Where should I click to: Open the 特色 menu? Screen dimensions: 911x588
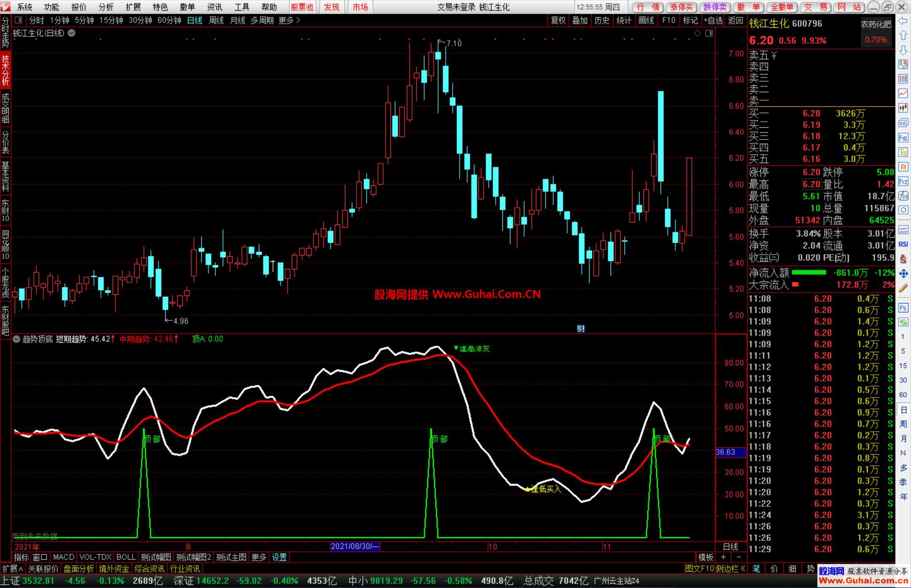click(x=160, y=7)
